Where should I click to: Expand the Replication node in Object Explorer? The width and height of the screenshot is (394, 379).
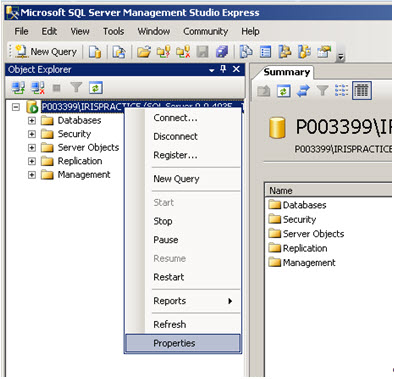tap(32, 161)
